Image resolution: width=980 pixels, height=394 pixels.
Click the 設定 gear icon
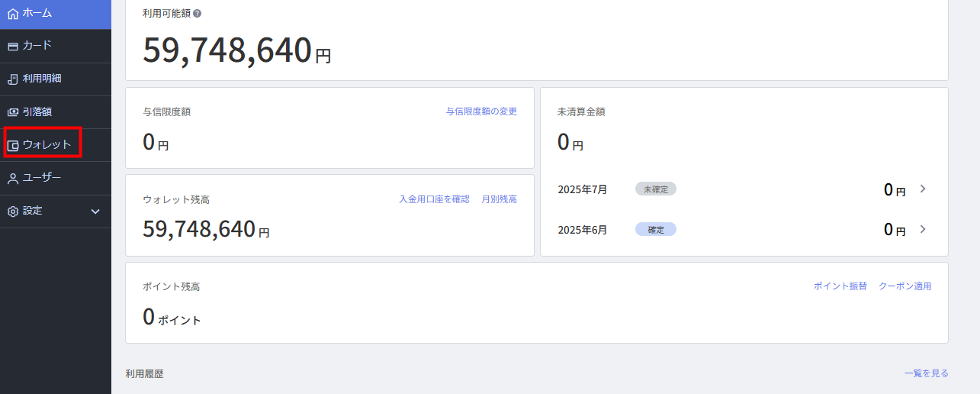12,212
